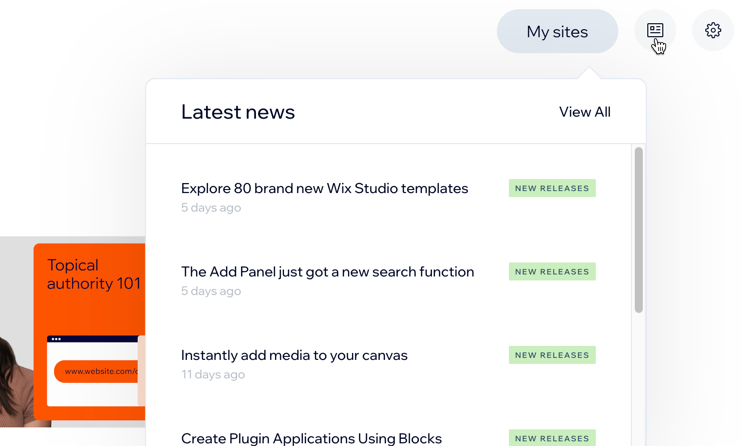Open 'Create Plugin Applications Using Blocks' article
This screenshot has width=742, height=446.
[311, 438]
